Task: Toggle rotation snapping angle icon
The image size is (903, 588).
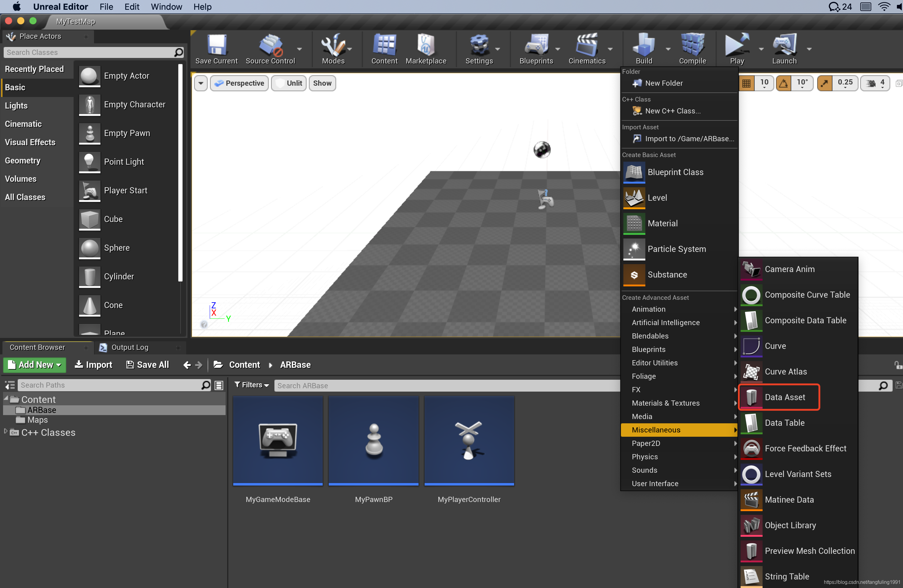Action: pos(784,83)
